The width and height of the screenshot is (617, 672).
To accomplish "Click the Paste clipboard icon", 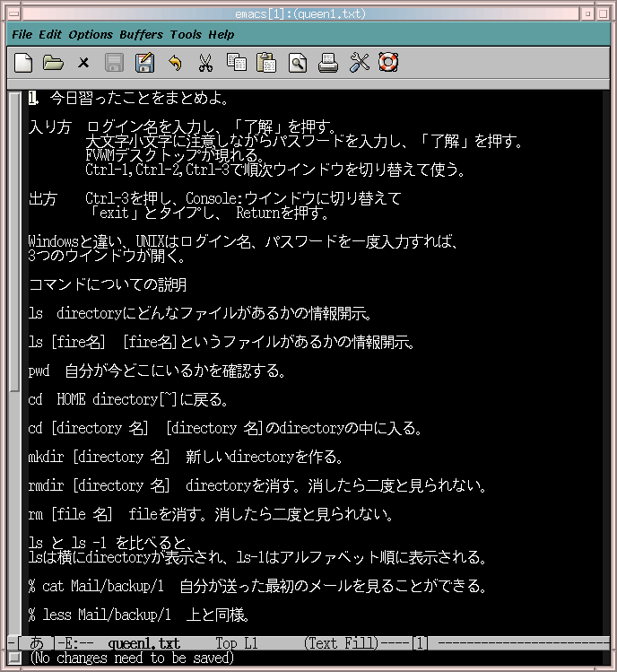I will (x=266, y=63).
